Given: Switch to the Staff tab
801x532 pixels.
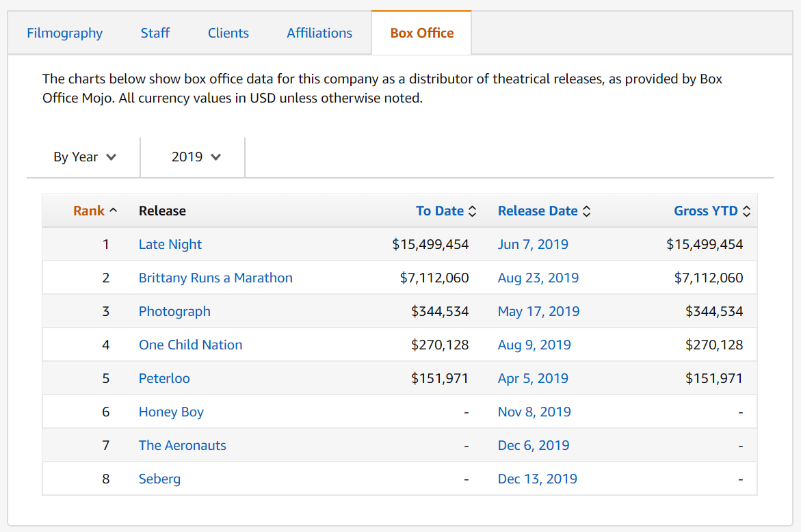Looking at the screenshot, I should 155,33.
